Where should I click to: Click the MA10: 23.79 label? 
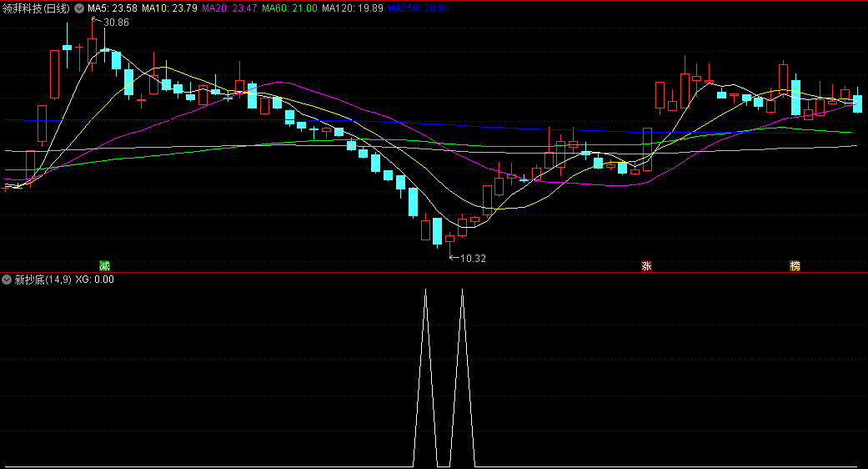pyautogui.click(x=169, y=8)
